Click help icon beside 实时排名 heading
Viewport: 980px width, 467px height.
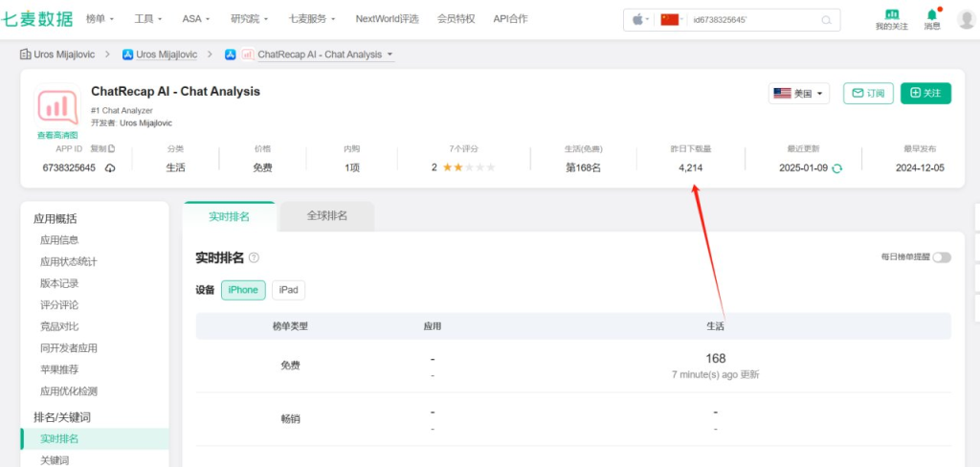(x=254, y=257)
